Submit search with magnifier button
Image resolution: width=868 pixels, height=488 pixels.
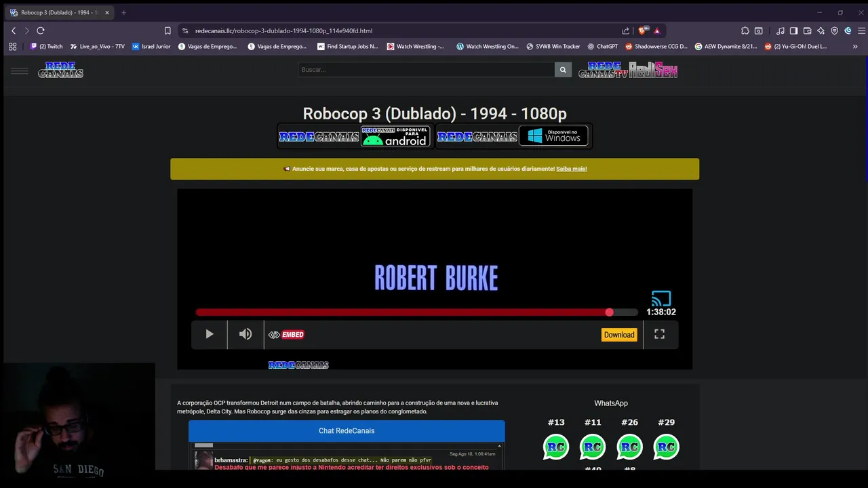[563, 70]
